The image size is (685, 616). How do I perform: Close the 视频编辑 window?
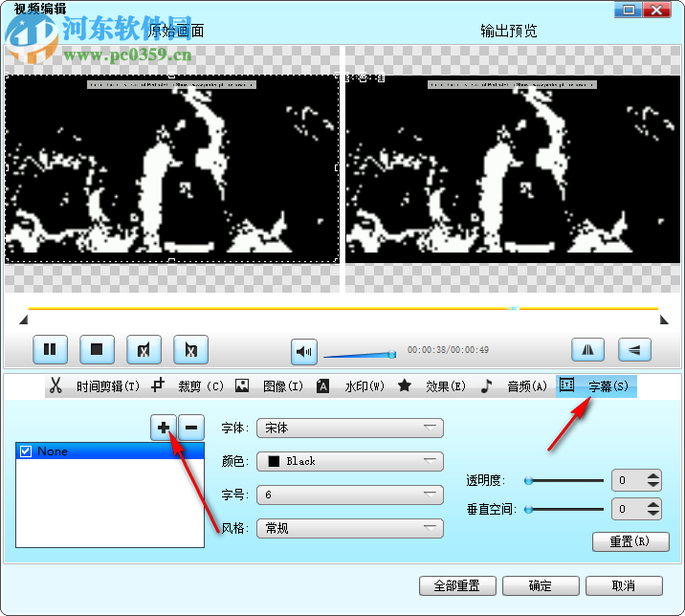(x=656, y=10)
